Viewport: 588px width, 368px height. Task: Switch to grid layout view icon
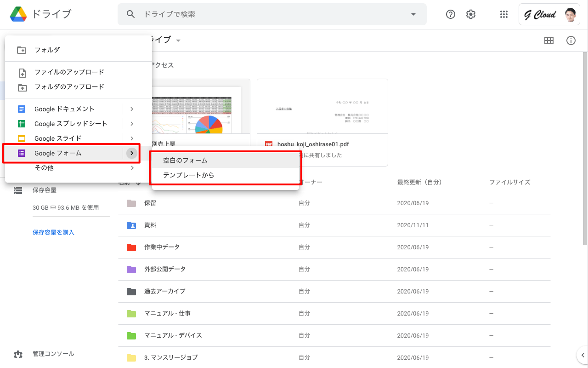click(x=548, y=40)
